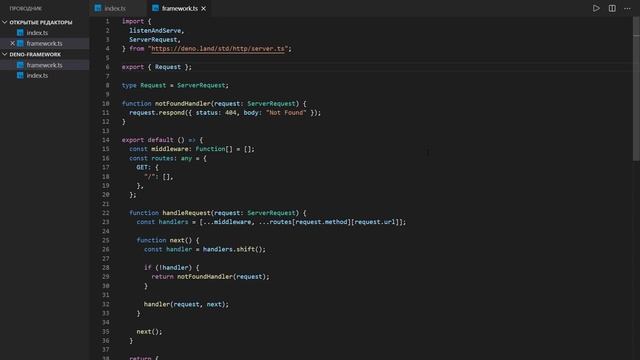The image size is (640, 360).
Task: Click "Not Found" string on line 11
Action: click(286, 113)
